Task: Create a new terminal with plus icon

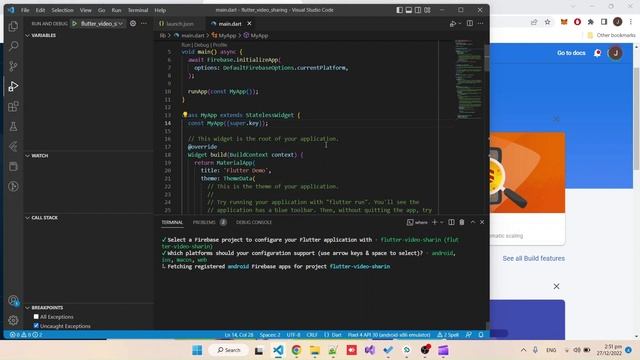Action: [435, 222]
